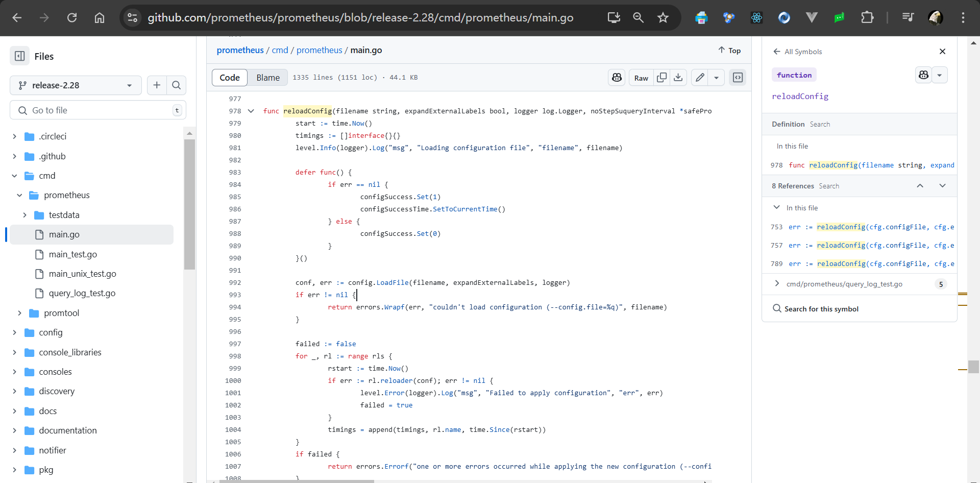Screen dimensions: 980x483
Task: Collapse the cmd folder
Action: pos(14,176)
